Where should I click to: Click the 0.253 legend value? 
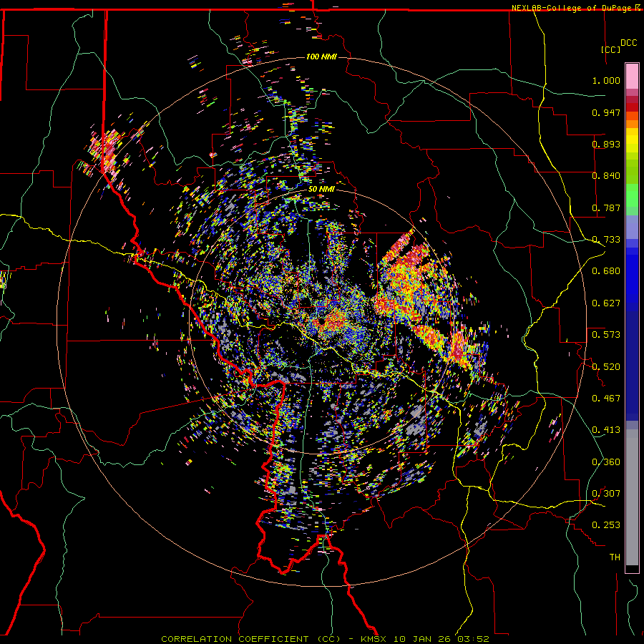[606, 525]
